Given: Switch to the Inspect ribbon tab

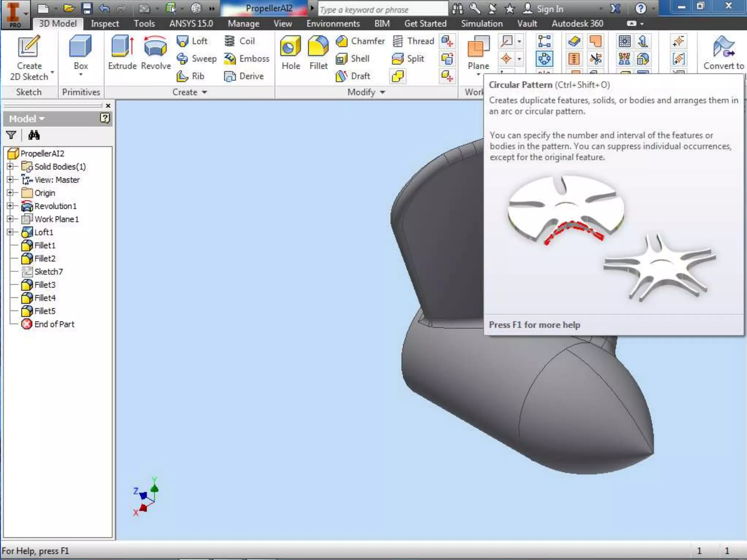Looking at the screenshot, I should pos(105,24).
